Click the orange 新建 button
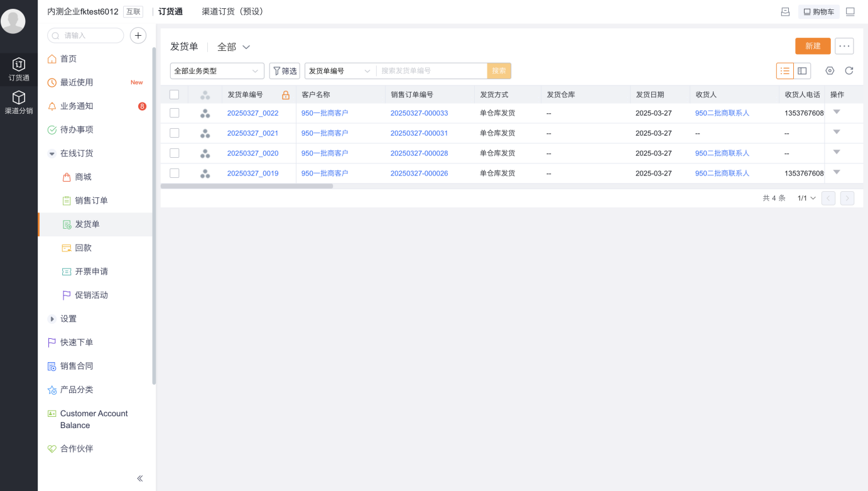The image size is (868, 491). click(x=813, y=46)
